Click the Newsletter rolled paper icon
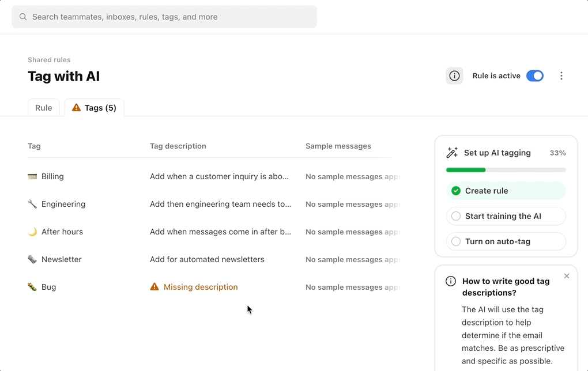This screenshot has width=588, height=371. [32, 259]
